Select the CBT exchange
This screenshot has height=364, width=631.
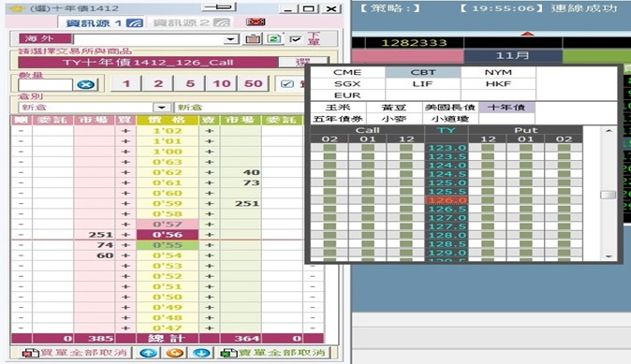(422, 72)
